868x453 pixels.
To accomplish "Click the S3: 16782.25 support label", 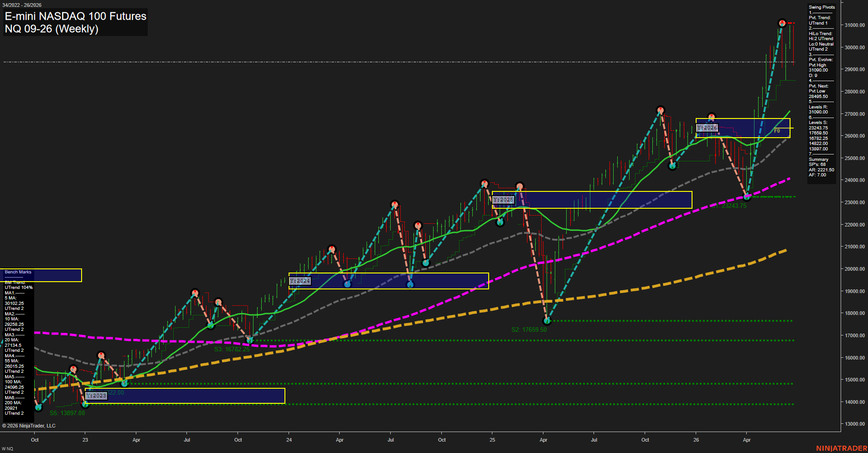I will 232,350.
